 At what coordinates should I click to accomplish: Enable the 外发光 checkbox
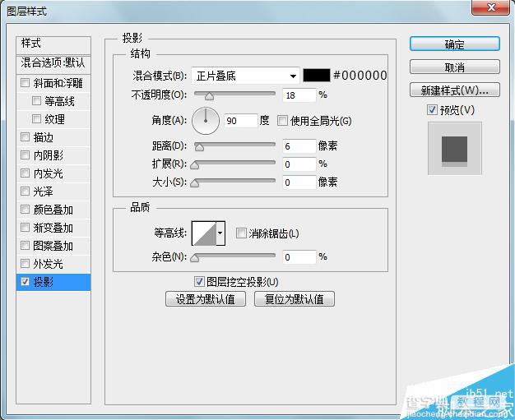[25, 263]
